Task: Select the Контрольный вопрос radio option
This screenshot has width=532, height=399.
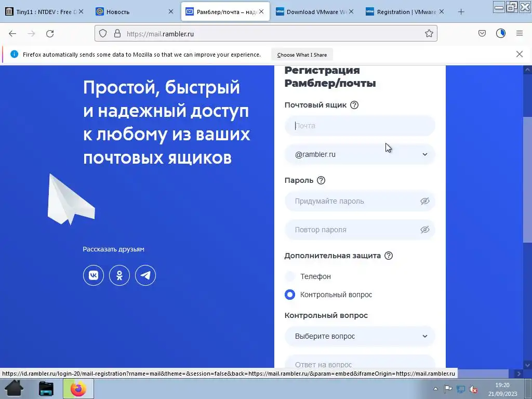Action: (290, 295)
